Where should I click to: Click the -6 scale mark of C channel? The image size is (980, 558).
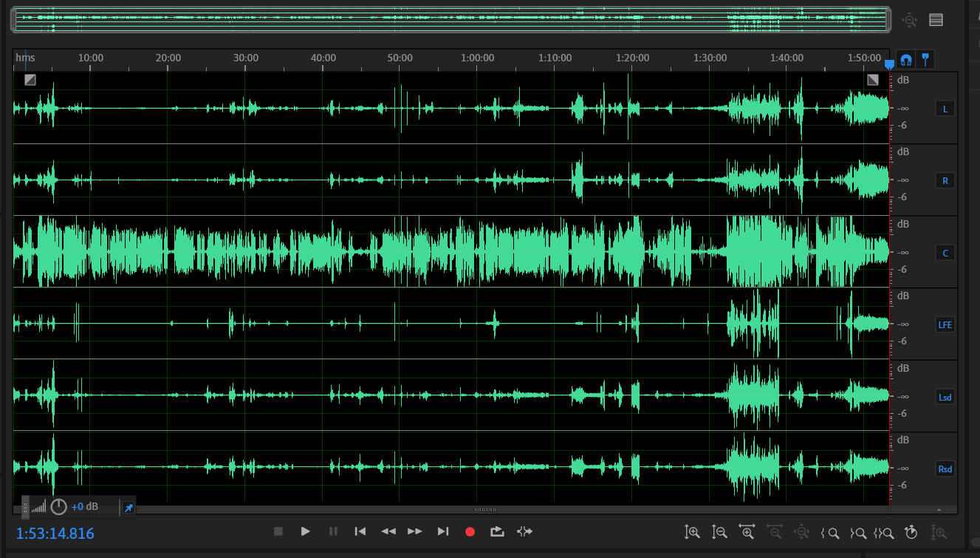(902, 270)
